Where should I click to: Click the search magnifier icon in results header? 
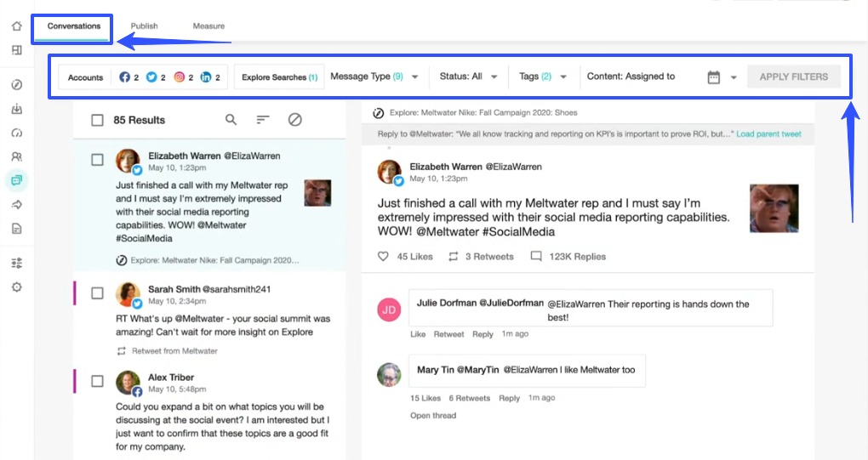coord(231,120)
